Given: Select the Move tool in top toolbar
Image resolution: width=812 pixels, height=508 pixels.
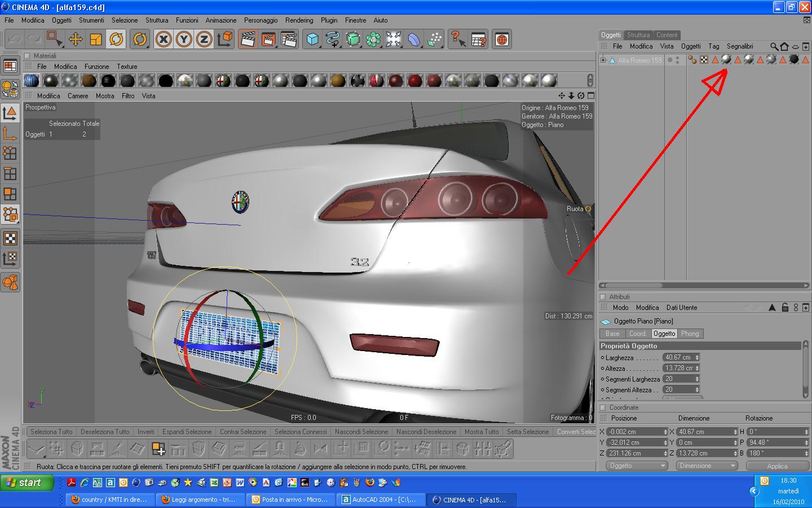Looking at the screenshot, I should pos(75,39).
